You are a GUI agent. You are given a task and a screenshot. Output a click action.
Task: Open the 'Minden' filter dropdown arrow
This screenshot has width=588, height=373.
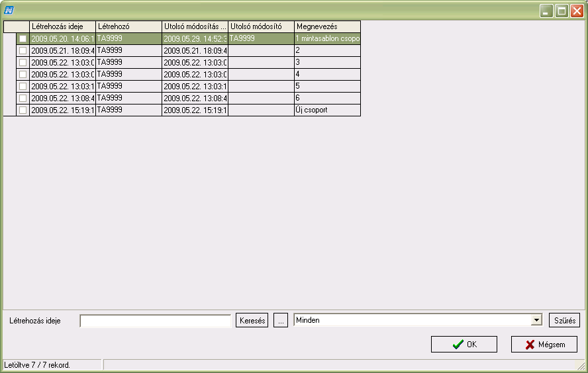pos(536,320)
